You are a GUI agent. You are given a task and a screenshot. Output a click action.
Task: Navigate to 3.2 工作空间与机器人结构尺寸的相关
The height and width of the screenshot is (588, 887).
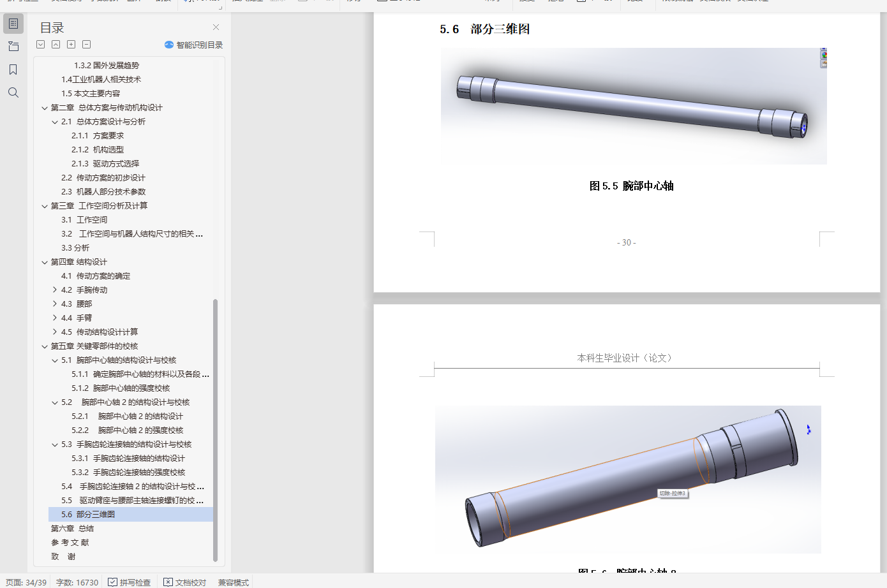click(x=132, y=234)
